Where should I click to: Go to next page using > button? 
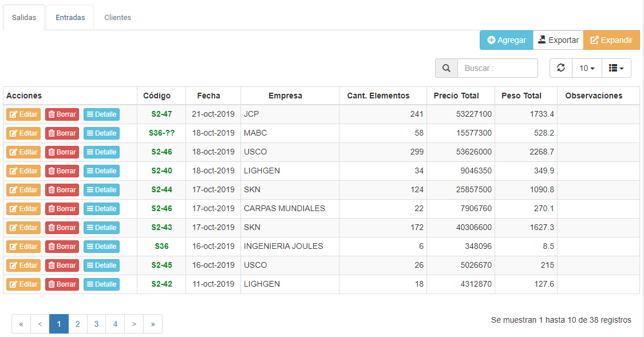tap(134, 324)
